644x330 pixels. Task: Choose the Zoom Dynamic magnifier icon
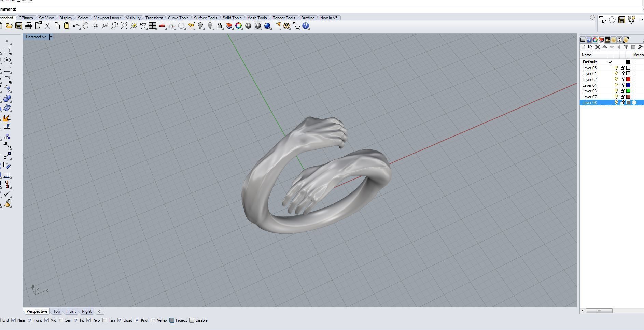pyautogui.click(x=105, y=26)
